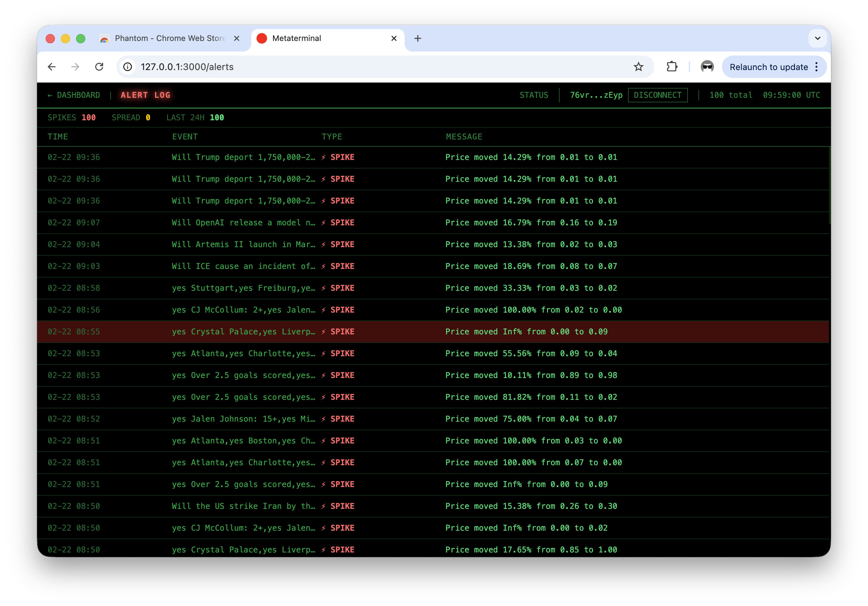
Task: Click the site info icon in address bar
Action: [x=128, y=67]
